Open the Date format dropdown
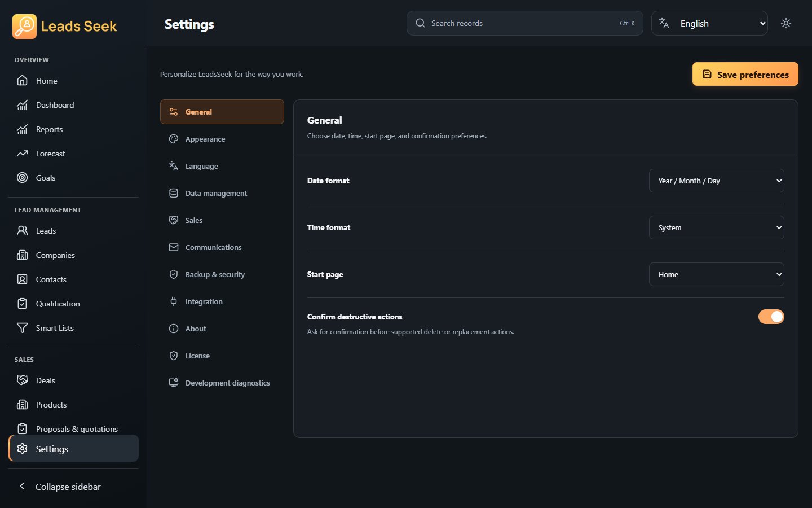Screen dimensions: 812x508 716,181
